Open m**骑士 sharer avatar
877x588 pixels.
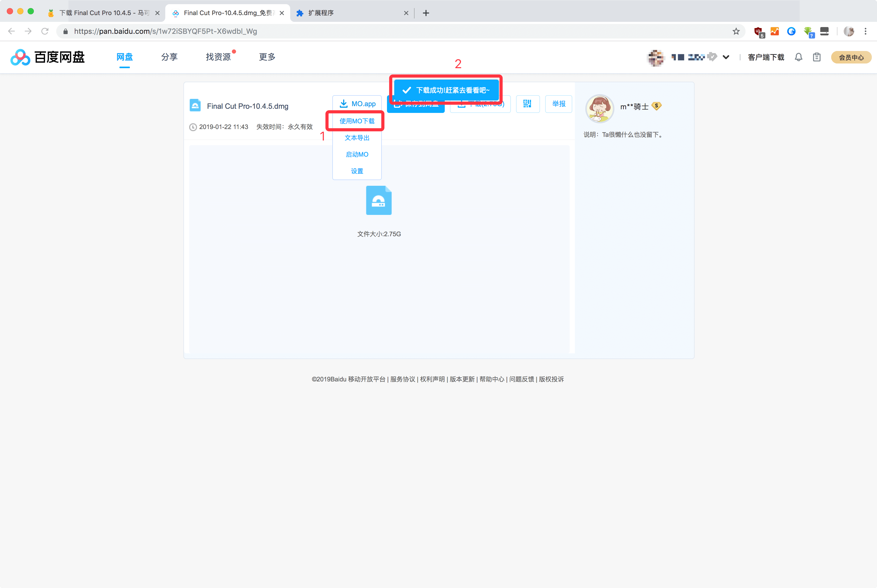[599, 108]
